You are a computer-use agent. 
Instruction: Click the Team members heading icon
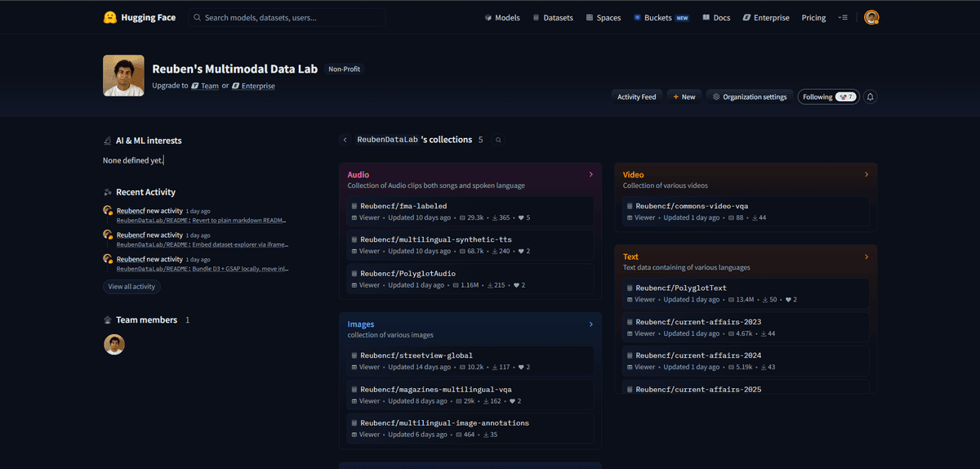click(107, 320)
